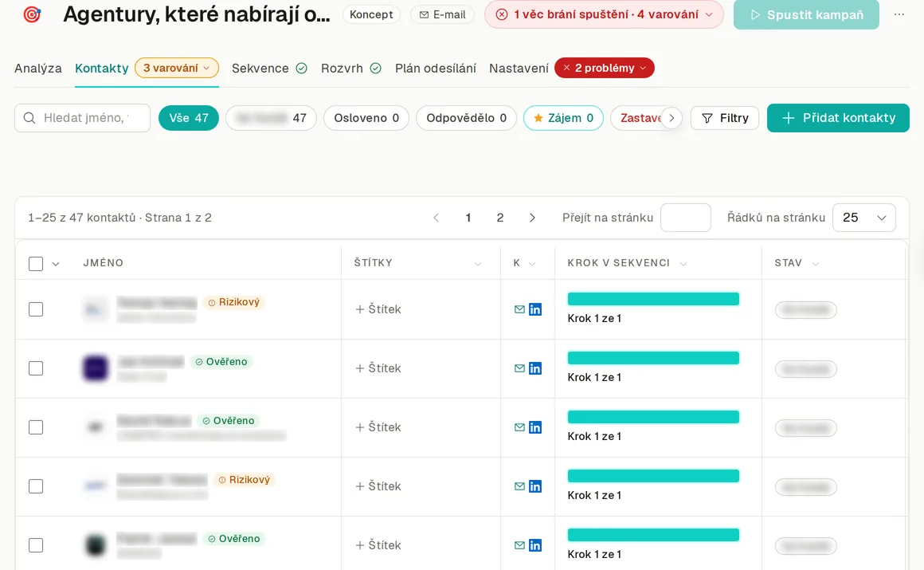
Task: Click Štítek add button in second row
Action: [378, 368]
